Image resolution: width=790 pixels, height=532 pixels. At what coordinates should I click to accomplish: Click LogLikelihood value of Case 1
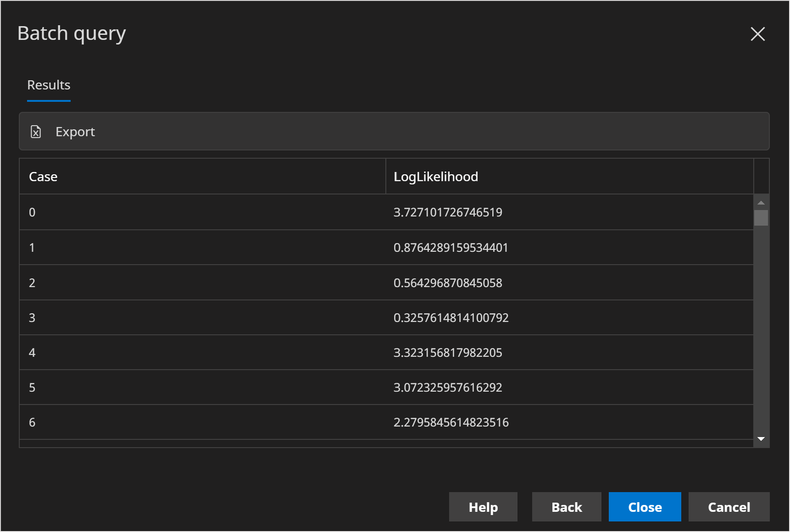pyautogui.click(x=451, y=247)
